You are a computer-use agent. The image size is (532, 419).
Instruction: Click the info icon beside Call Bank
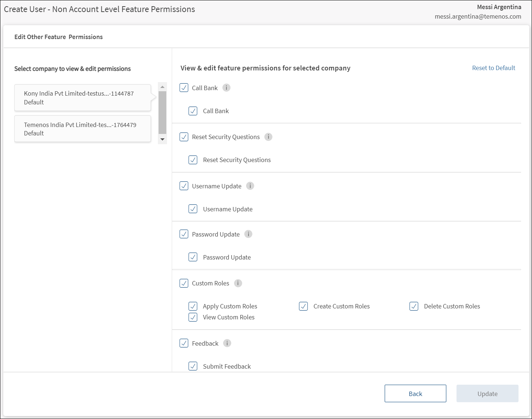point(226,88)
